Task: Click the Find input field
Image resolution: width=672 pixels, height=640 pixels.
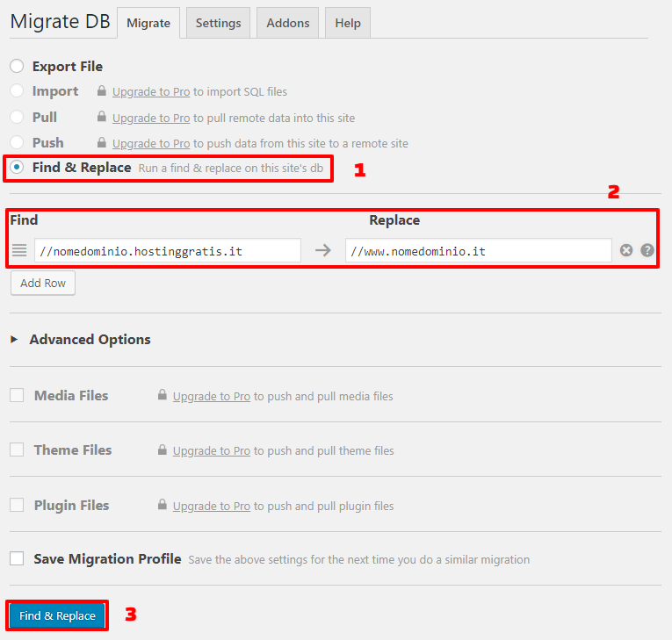Action: tap(168, 250)
